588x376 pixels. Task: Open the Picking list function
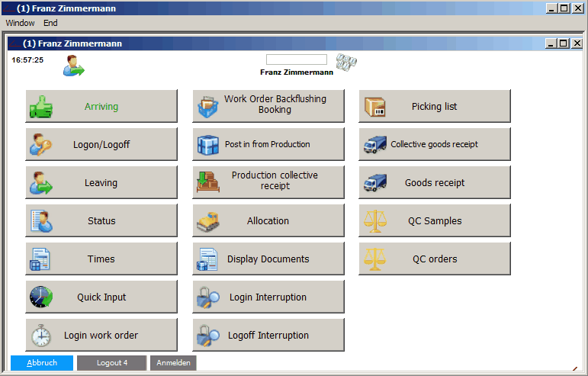[434, 106]
